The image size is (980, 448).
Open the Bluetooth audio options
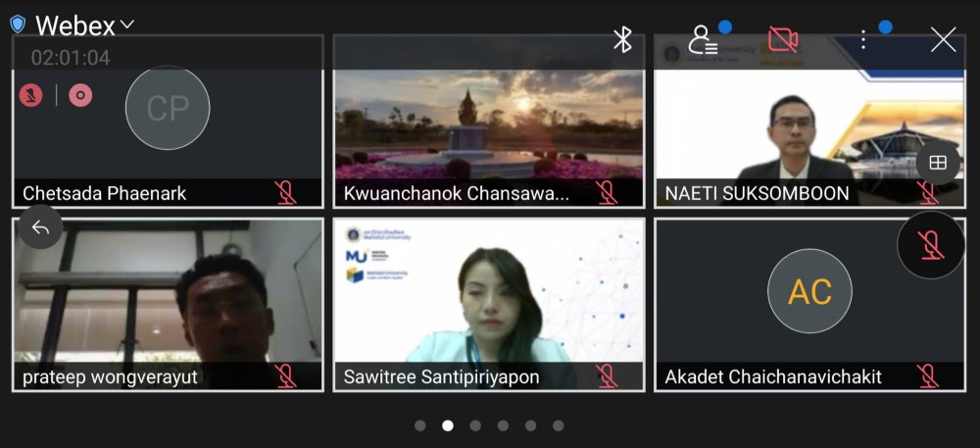[x=622, y=39]
